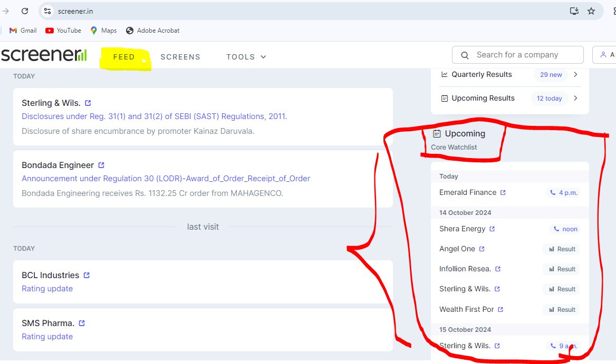The width and height of the screenshot is (616, 364).
Task: Bookmark this page with the star icon
Action: [x=591, y=11]
